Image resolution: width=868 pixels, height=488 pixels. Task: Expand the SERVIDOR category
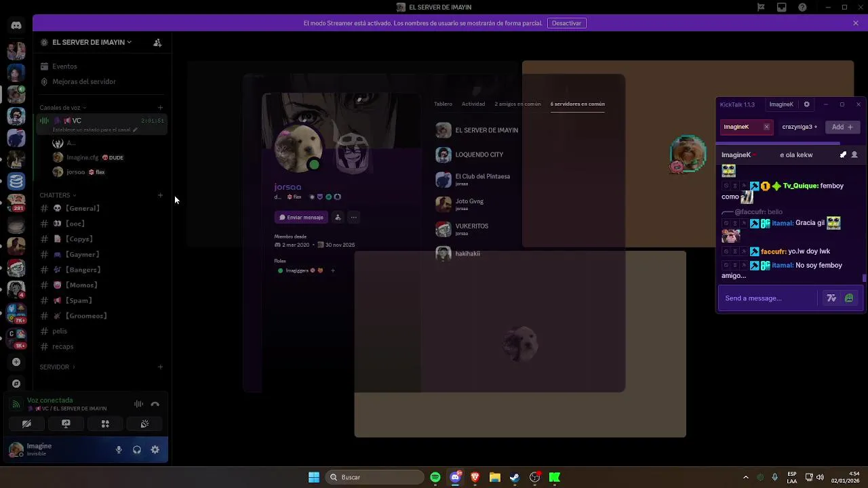[x=57, y=367]
